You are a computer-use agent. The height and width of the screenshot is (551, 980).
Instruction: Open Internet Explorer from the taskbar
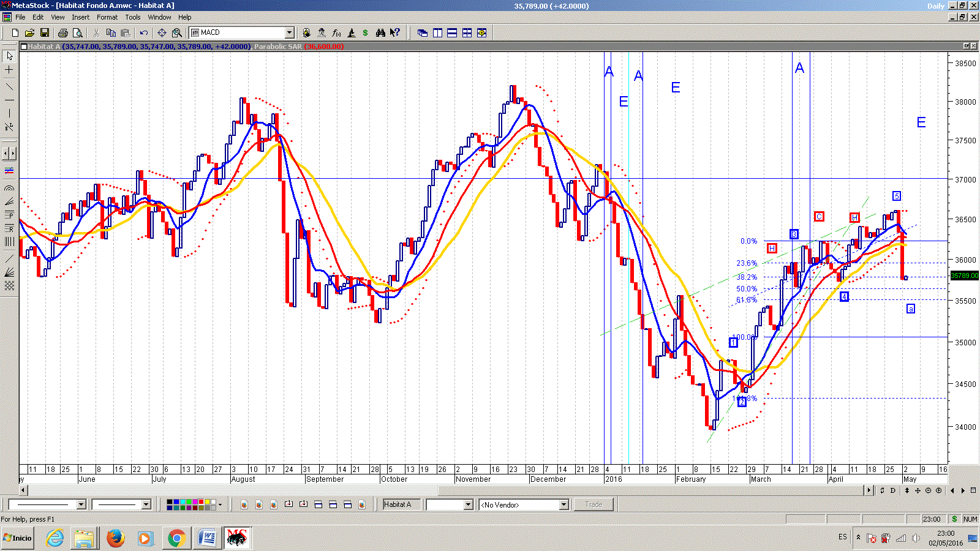pos(55,538)
